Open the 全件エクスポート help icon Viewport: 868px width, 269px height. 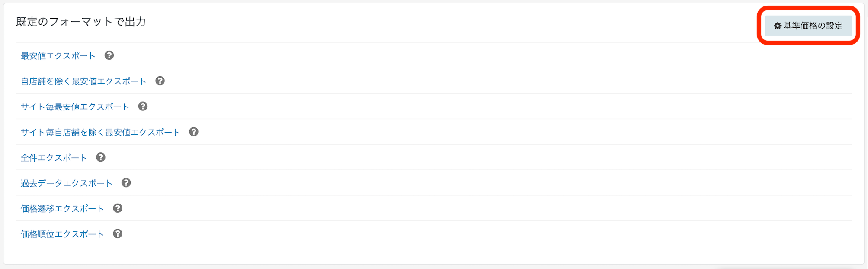(101, 157)
